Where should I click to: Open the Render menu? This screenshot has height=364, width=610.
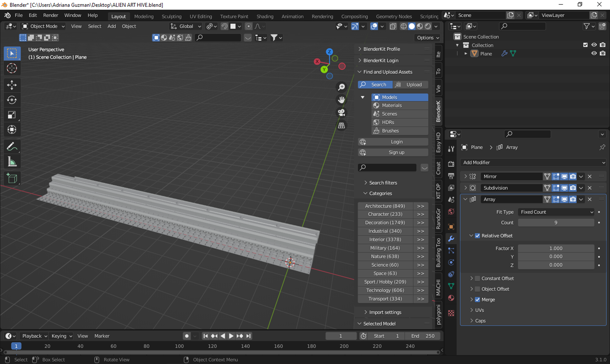coord(50,16)
